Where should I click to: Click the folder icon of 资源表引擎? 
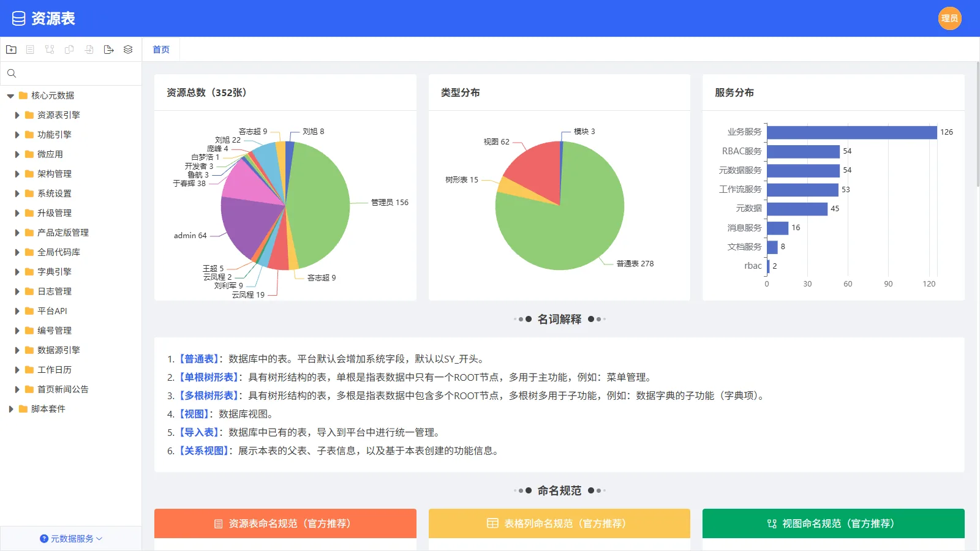point(29,115)
